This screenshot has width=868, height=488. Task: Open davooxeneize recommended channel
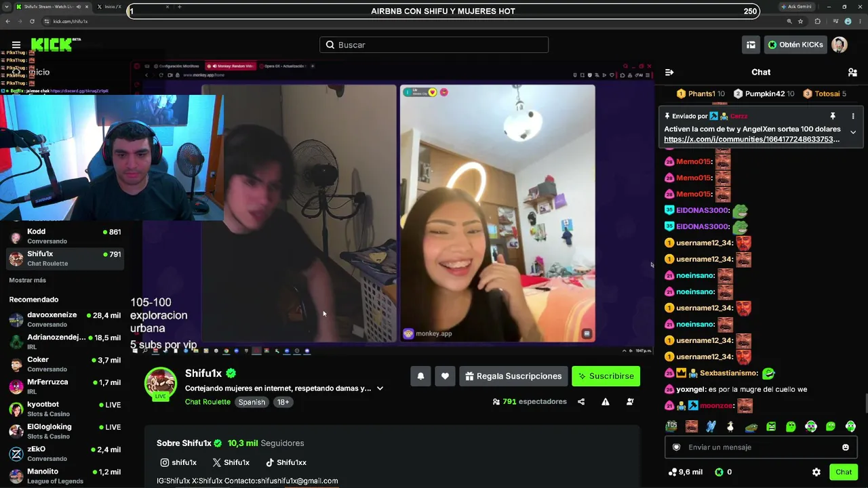[x=65, y=319]
